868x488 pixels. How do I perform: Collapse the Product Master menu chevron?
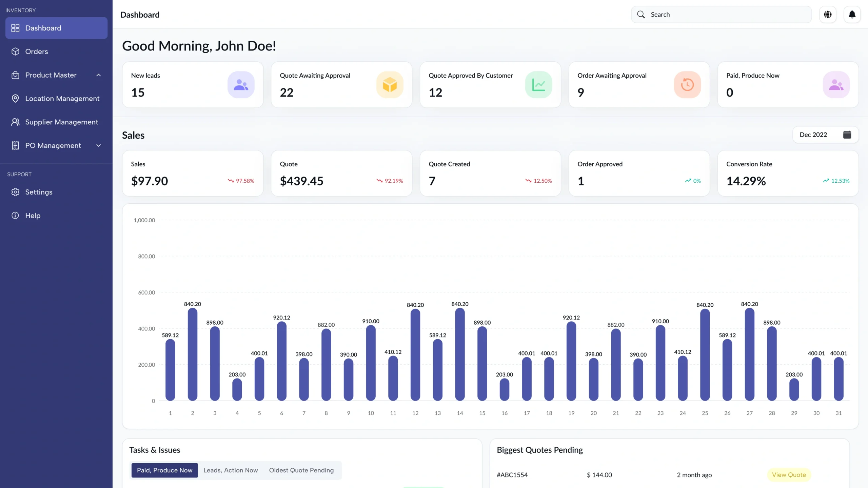click(x=99, y=75)
